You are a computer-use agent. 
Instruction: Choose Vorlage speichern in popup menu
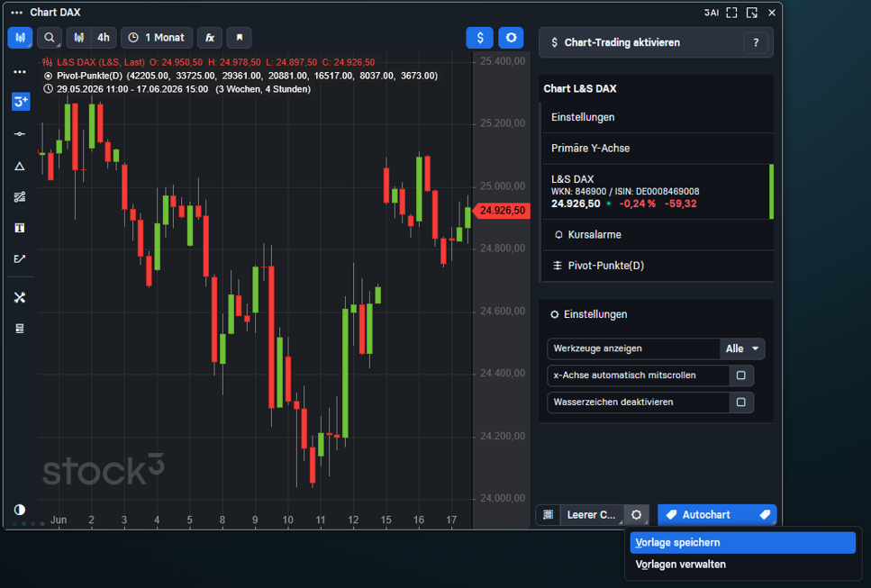point(743,542)
